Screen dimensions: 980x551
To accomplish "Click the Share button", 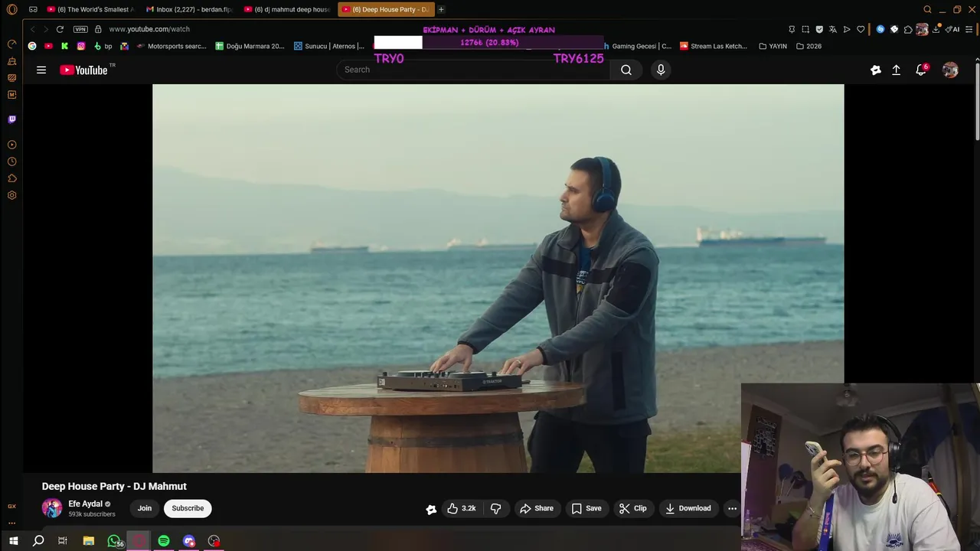I will pos(537,508).
